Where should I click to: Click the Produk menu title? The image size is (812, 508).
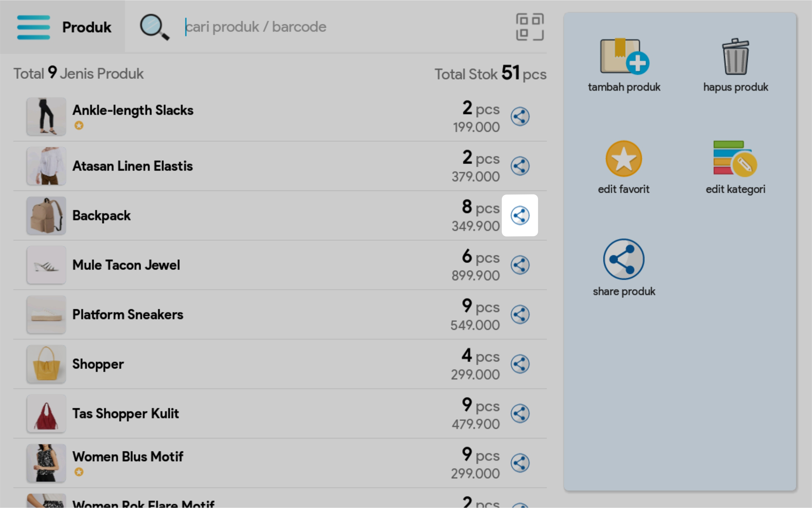87,27
